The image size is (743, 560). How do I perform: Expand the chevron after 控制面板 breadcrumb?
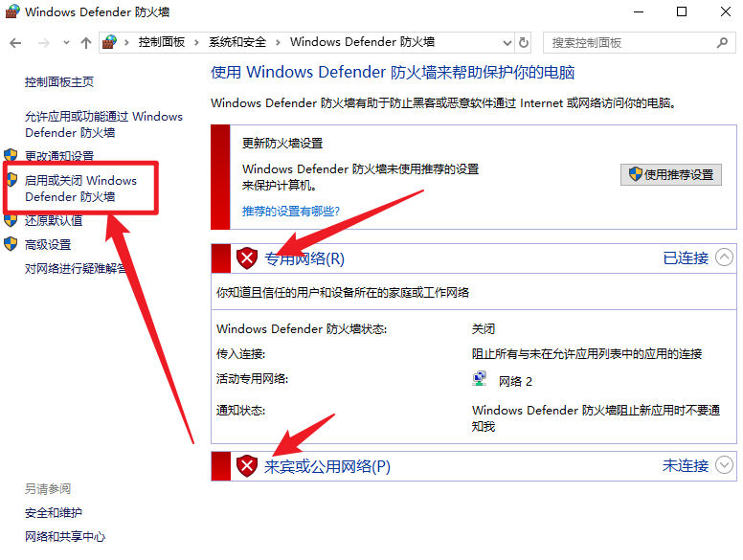click(x=196, y=43)
